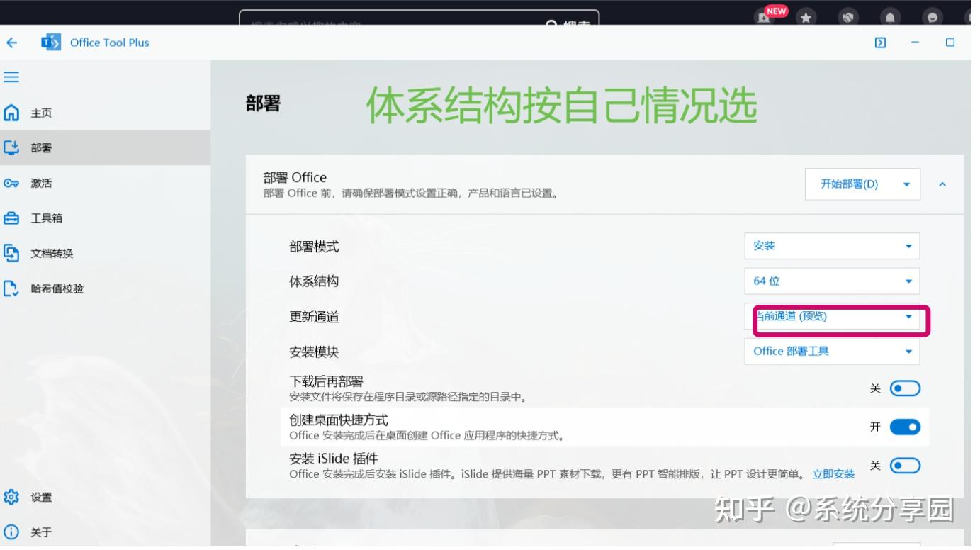Open the 安装模块 dropdown showing Office 部署工具

click(832, 352)
